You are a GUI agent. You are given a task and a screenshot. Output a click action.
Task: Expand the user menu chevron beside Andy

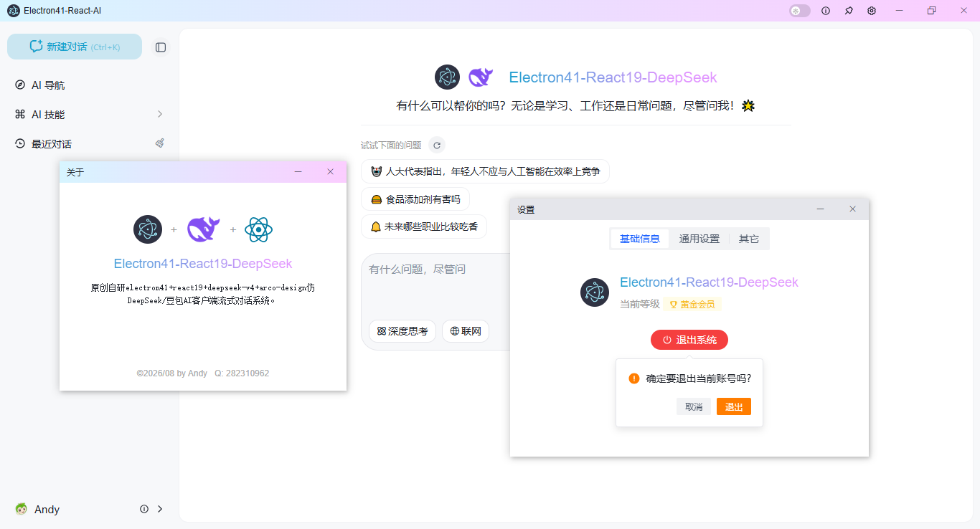(160, 509)
